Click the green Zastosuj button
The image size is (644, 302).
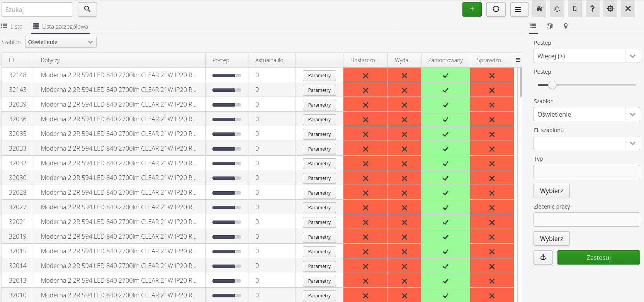point(598,258)
